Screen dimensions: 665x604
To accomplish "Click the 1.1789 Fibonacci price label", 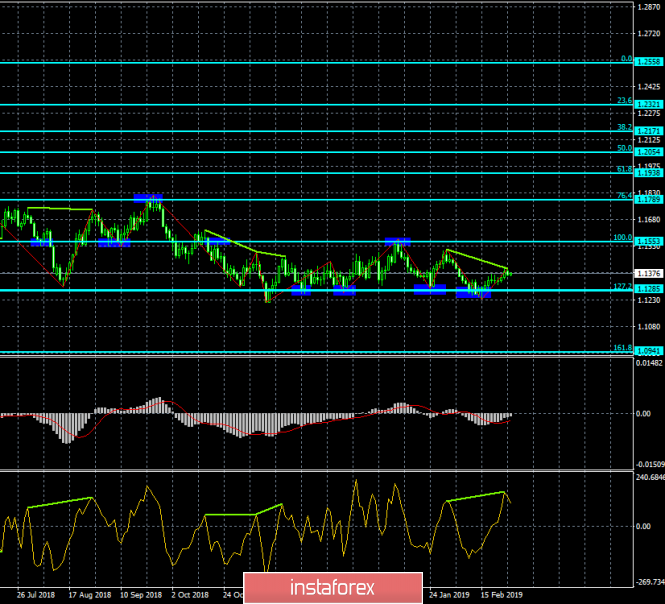I will coord(648,199).
